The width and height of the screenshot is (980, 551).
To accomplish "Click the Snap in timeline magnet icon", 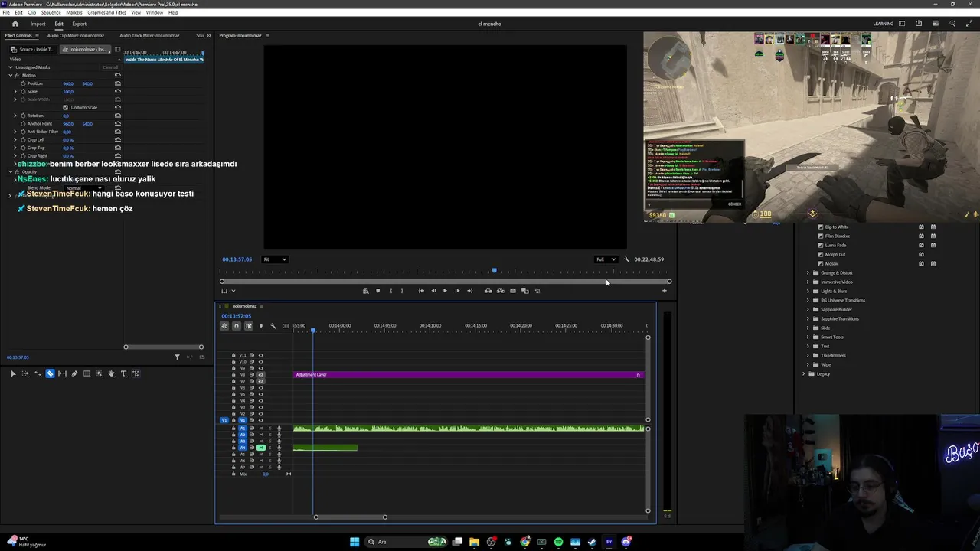I will pos(237,326).
